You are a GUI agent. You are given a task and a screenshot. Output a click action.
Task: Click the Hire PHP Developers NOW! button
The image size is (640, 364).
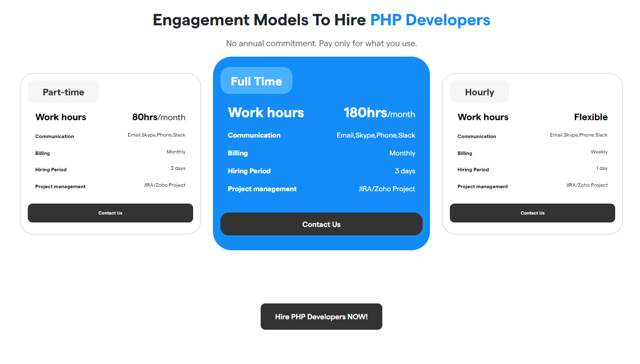321,316
